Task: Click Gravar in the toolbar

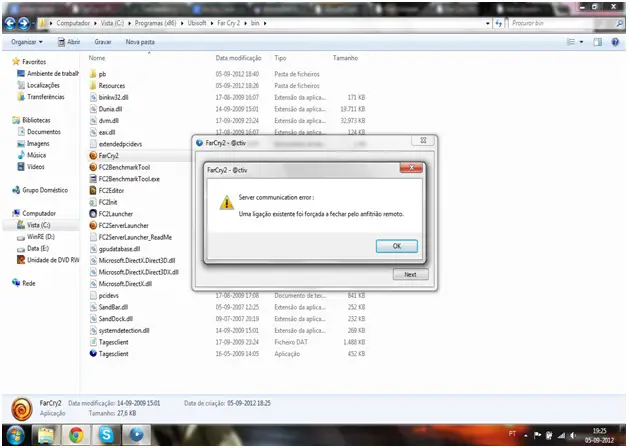Action: click(103, 42)
